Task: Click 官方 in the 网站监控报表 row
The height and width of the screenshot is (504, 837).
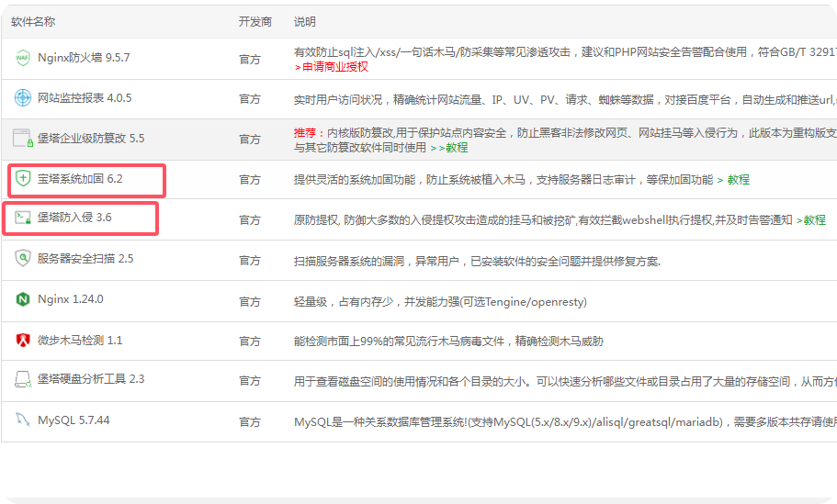Action: click(250, 99)
